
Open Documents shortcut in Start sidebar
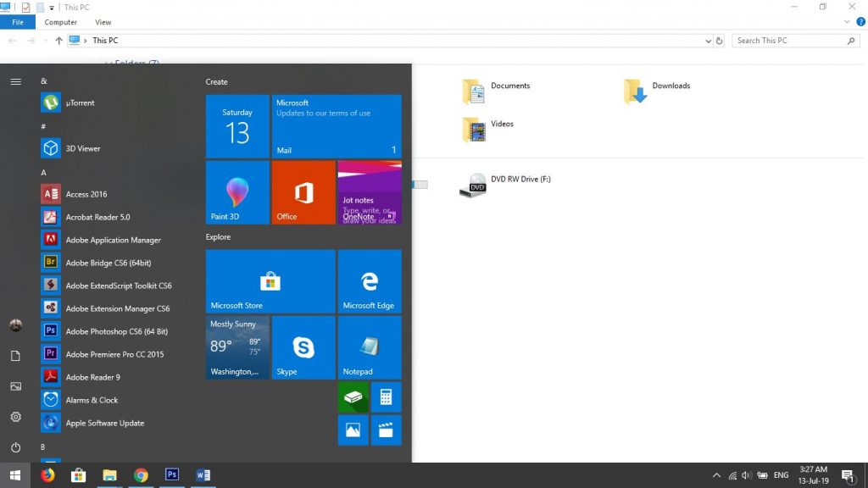15,356
